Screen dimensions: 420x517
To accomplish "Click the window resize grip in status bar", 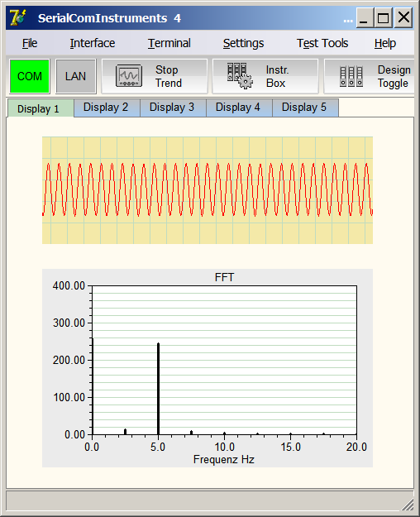I will [408, 505].
